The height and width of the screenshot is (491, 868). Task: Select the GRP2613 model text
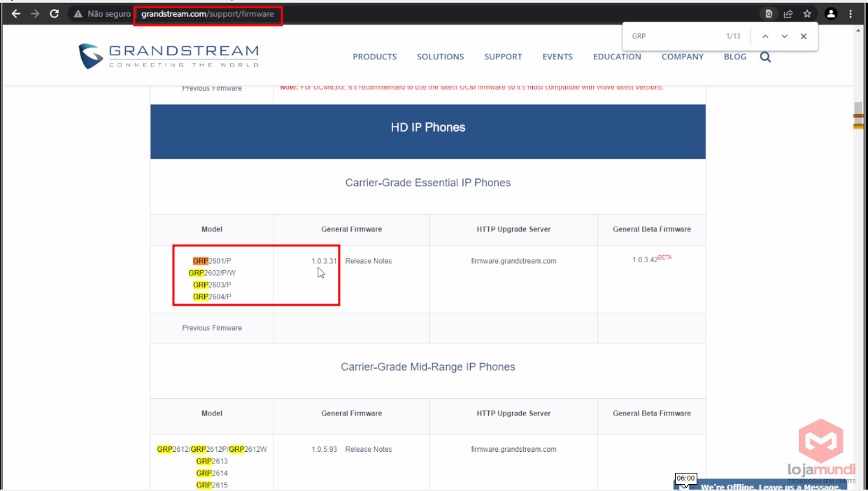click(212, 461)
